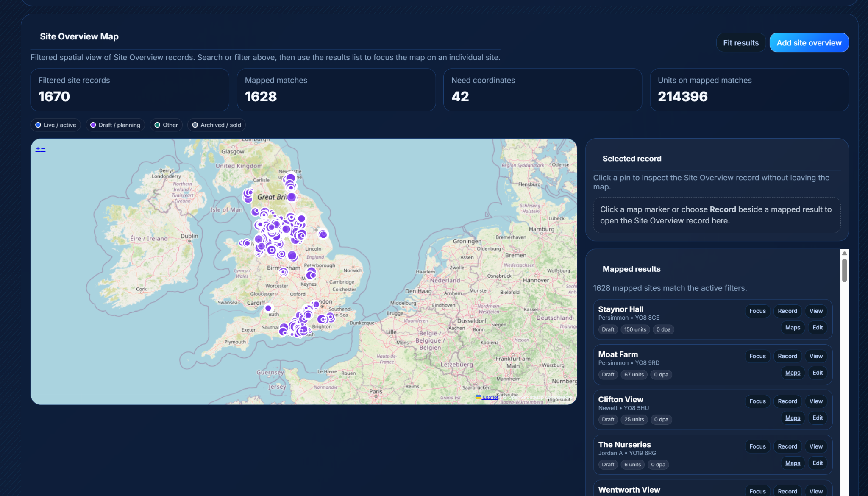Image resolution: width=868 pixels, height=496 pixels.
Task: Click The Nurseries title
Action: tap(624, 445)
